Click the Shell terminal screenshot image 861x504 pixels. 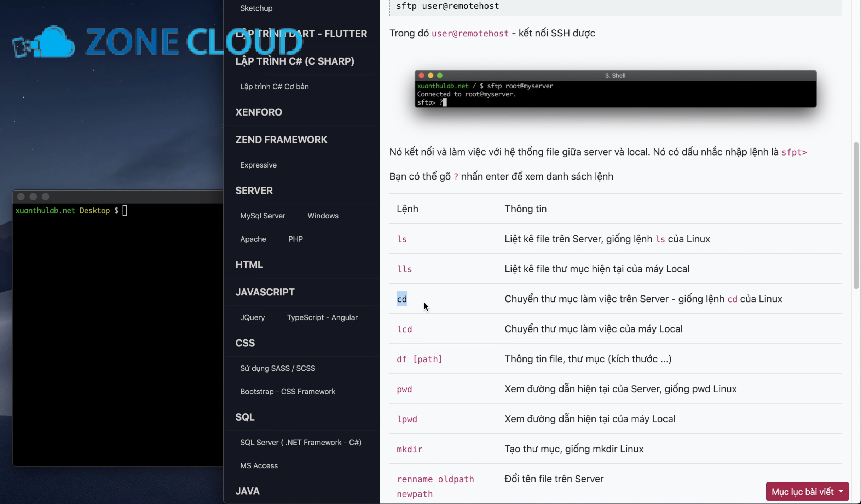click(x=615, y=89)
